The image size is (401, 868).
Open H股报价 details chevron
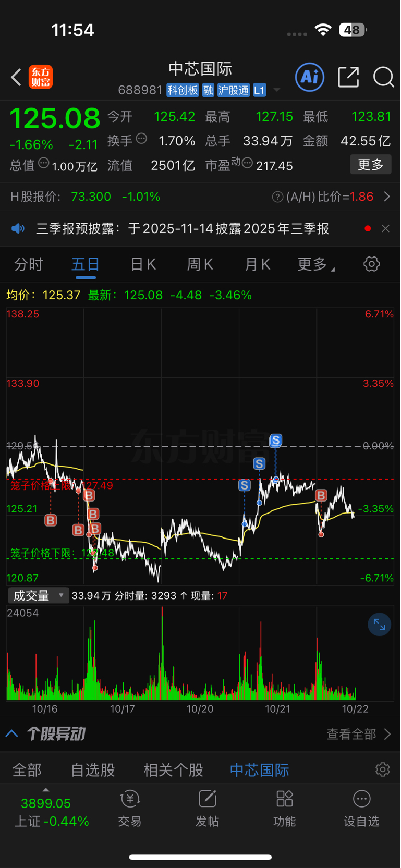pyautogui.click(x=387, y=197)
